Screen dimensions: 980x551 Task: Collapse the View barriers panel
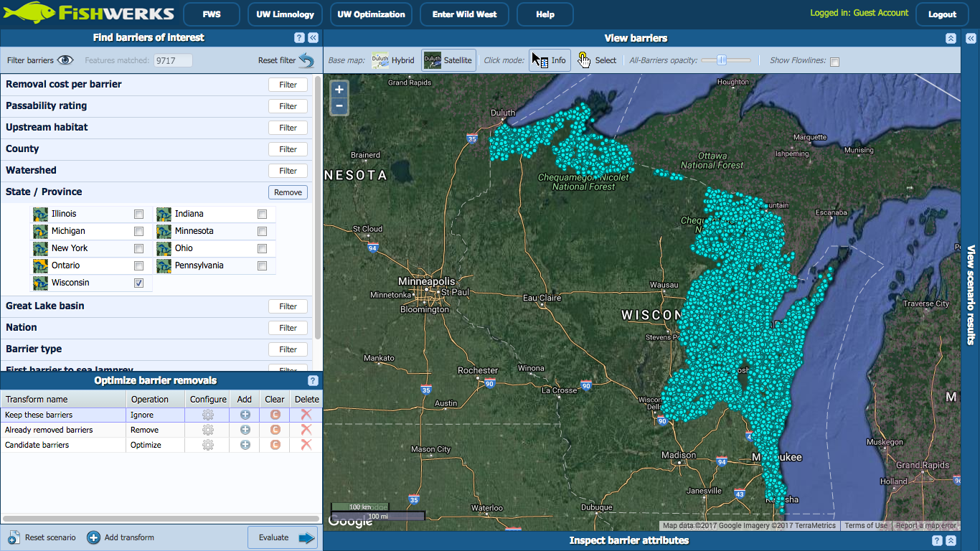(x=951, y=38)
